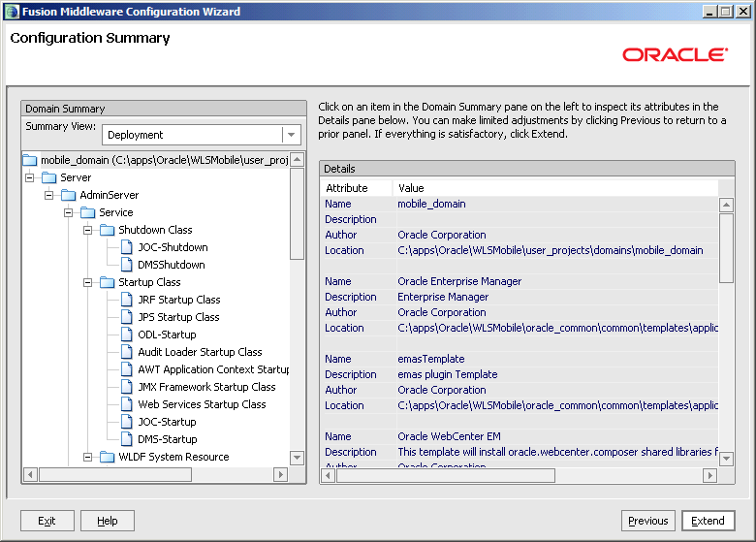Click the Value column header
Image resolution: width=756 pixels, height=542 pixels.
(555, 188)
